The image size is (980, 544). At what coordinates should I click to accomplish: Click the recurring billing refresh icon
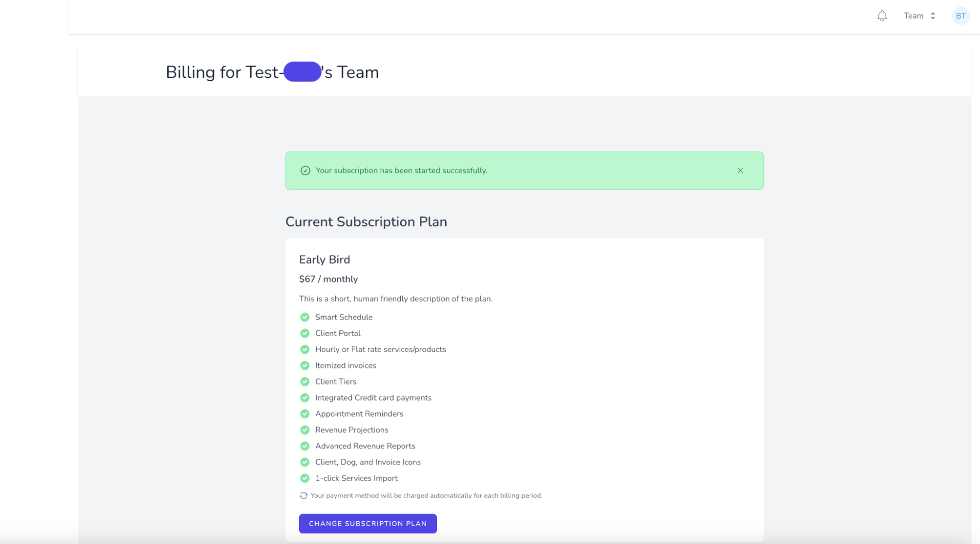click(303, 496)
